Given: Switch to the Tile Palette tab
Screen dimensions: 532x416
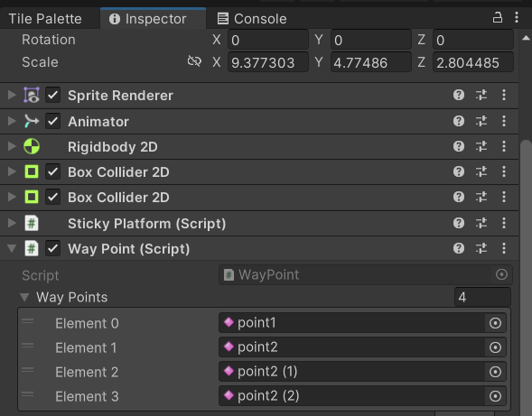Looking at the screenshot, I should pyautogui.click(x=45, y=19).
